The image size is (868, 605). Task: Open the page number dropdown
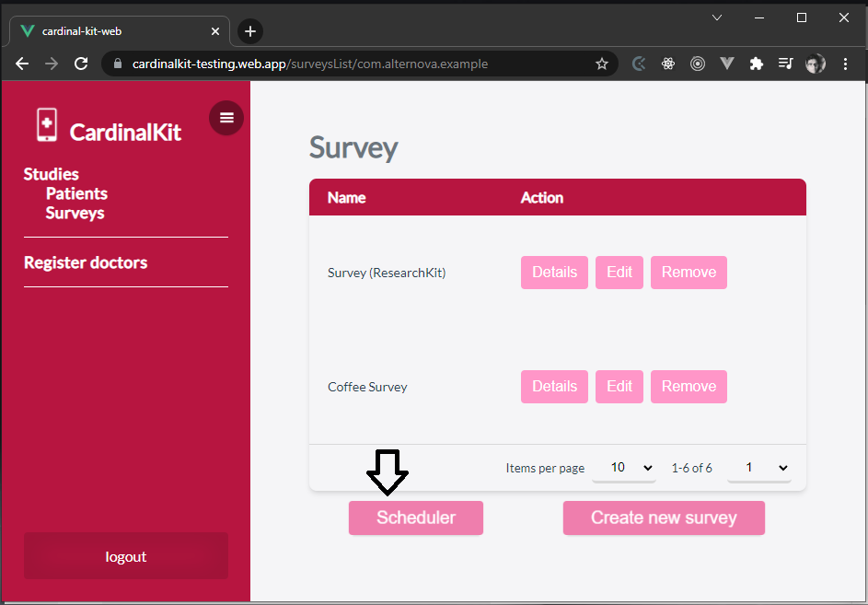coord(759,468)
